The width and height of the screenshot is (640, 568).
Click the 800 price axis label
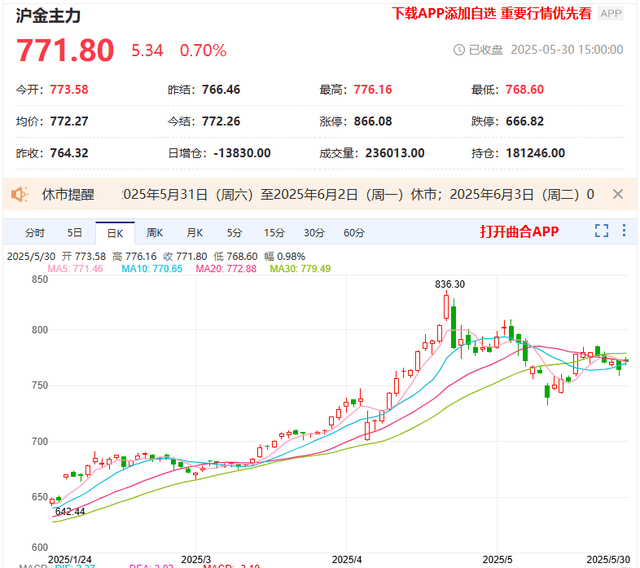pos(40,330)
